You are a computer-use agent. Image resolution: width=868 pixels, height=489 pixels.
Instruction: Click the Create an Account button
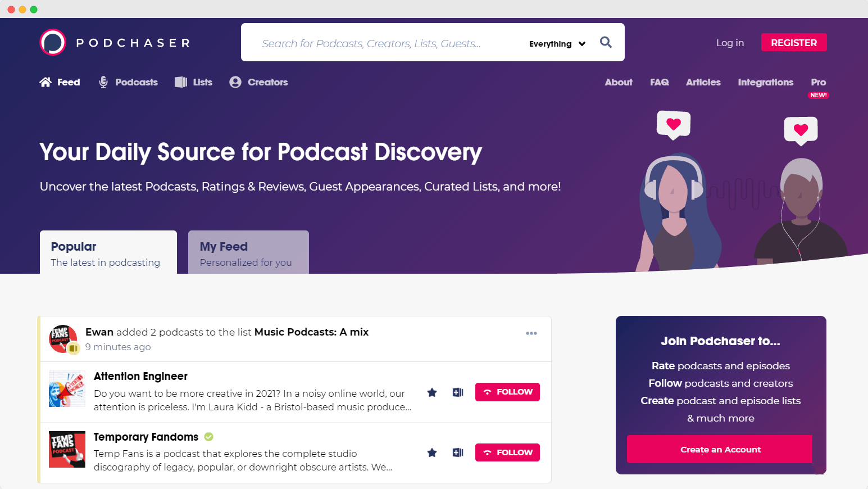[x=721, y=449]
